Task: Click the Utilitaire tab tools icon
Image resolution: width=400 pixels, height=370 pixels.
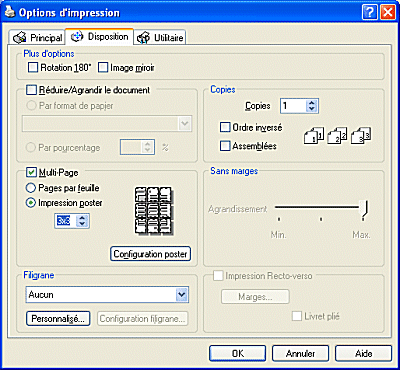Action: (143, 38)
